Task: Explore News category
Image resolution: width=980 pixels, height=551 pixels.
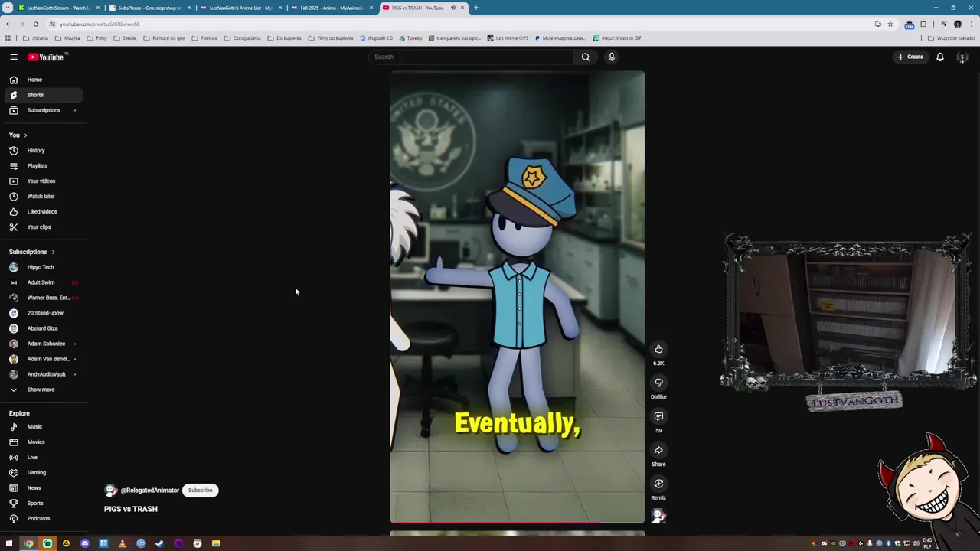Action: coord(44,488)
